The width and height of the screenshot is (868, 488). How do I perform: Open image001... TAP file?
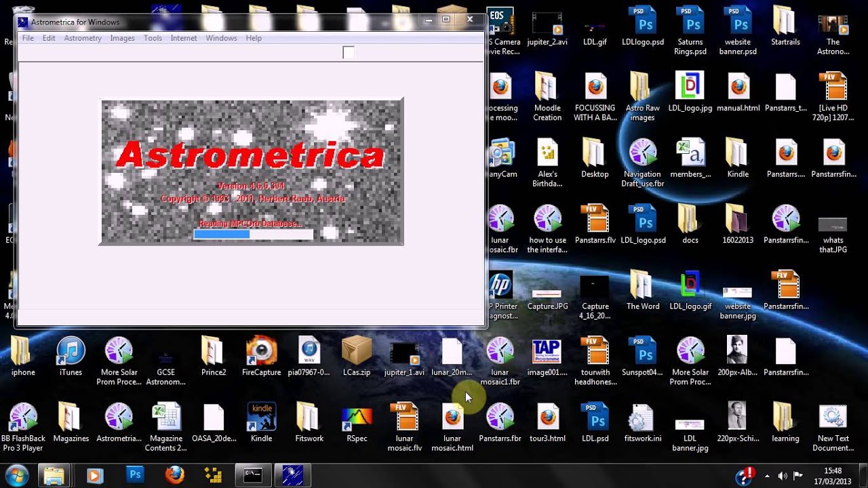click(x=547, y=357)
